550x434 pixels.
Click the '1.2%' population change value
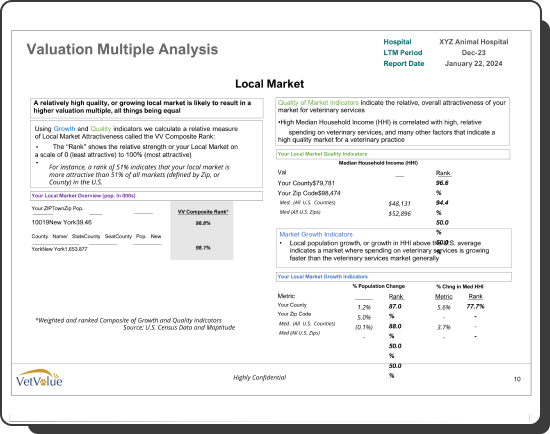[x=364, y=307]
